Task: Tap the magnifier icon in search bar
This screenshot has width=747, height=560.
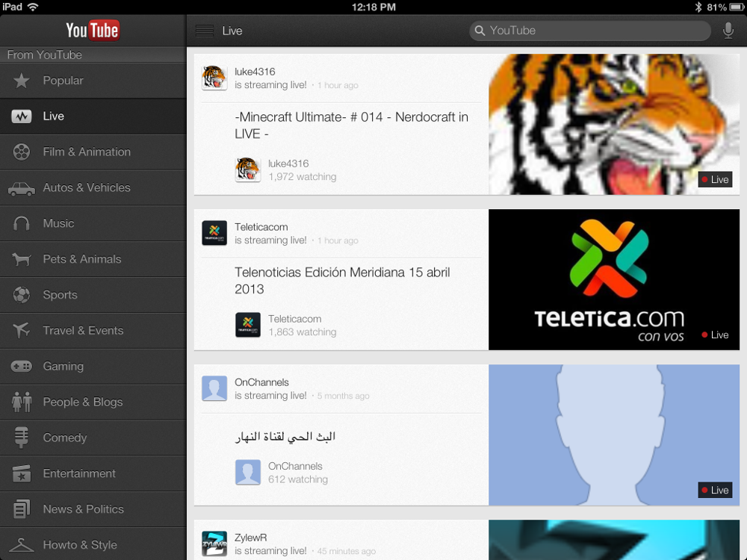Action: (x=480, y=31)
